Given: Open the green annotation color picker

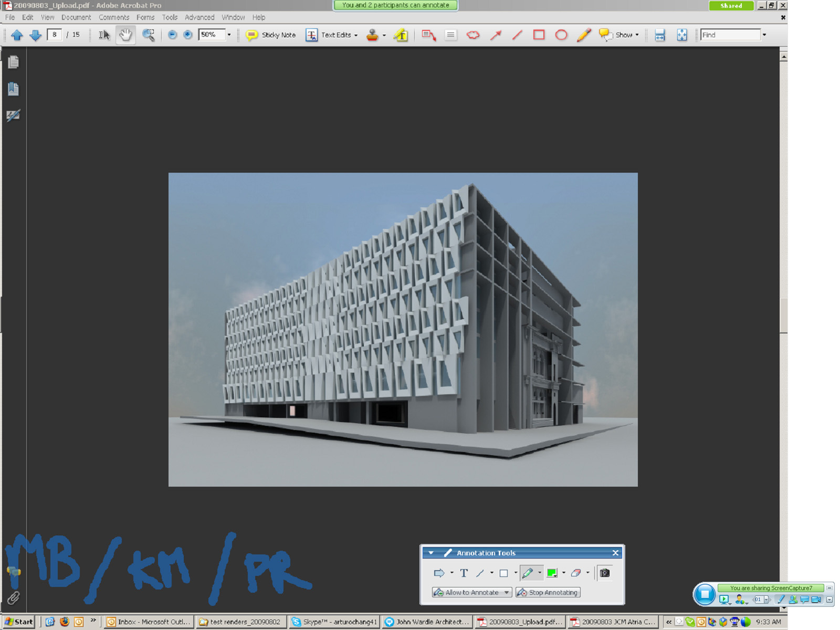Looking at the screenshot, I should pos(552,573).
